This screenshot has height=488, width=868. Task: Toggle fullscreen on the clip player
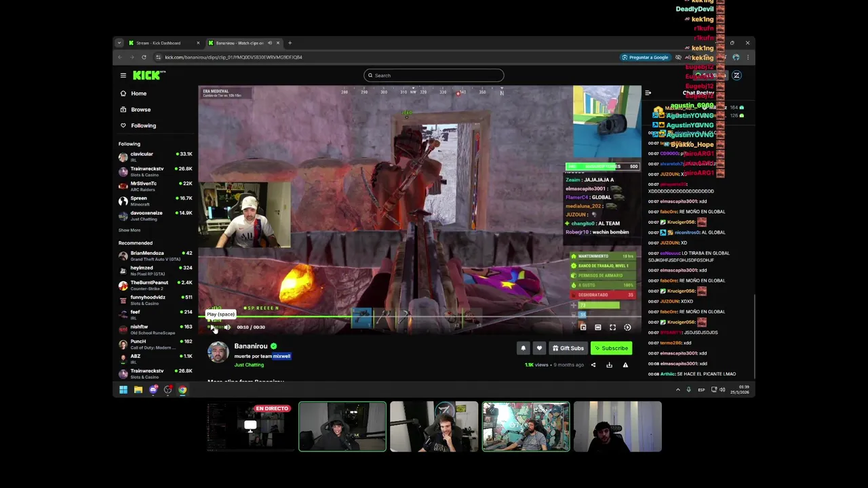(612, 327)
